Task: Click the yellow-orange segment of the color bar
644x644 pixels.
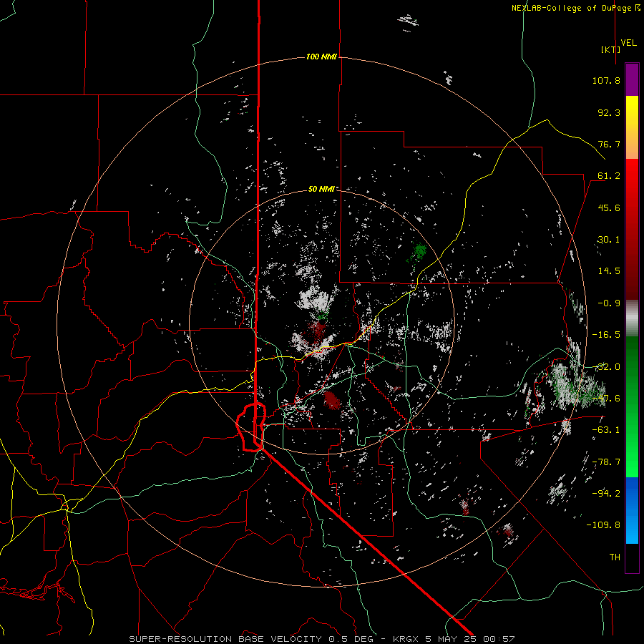Action: 632,127
